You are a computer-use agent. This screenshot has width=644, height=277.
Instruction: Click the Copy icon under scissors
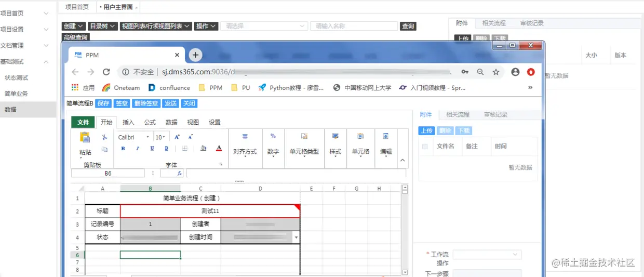click(104, 149)
